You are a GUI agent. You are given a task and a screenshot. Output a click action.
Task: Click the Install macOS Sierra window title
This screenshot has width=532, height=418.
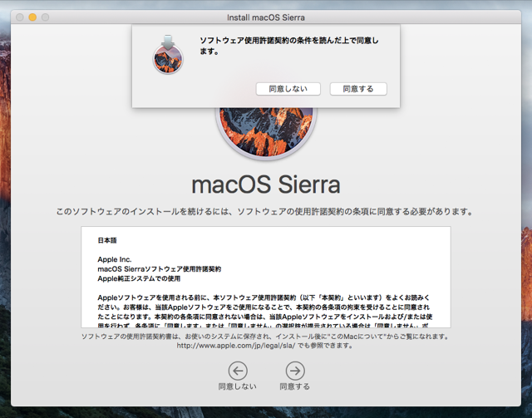point(266,17)
